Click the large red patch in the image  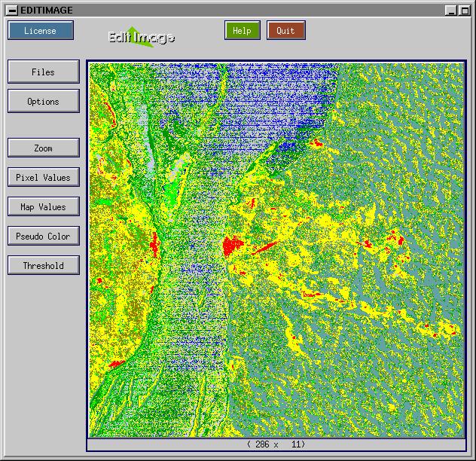[232, 246]
